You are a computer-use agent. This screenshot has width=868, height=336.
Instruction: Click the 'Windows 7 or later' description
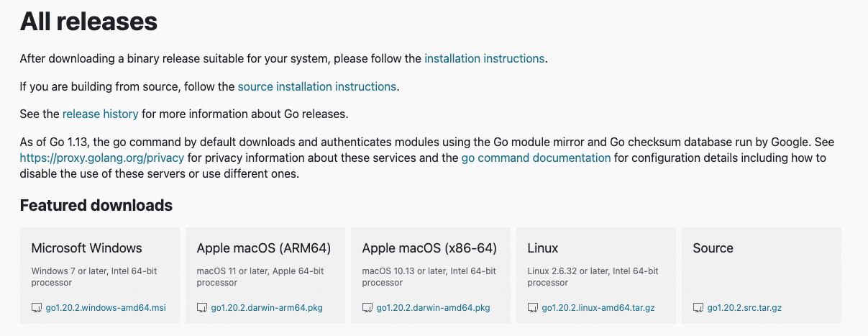tap(94, 277)
